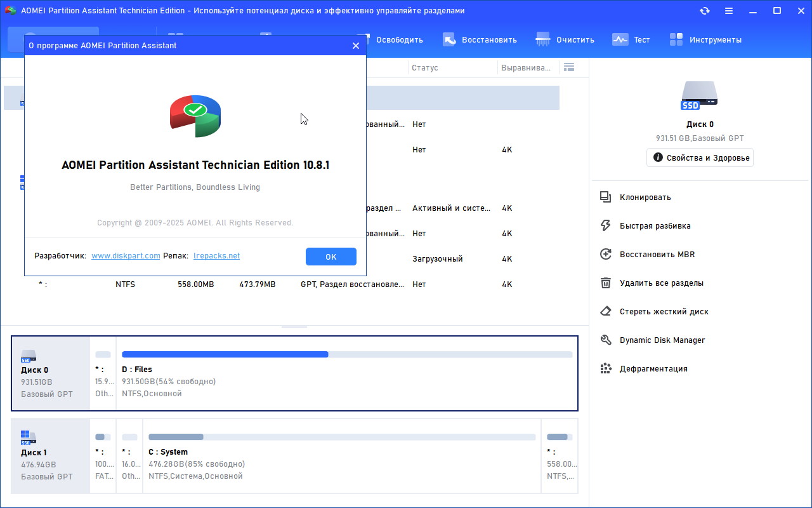The width and height of the screenshot is (812, 508).
Task: Click the Загрузочный status cell
Action: pos(438,259)
